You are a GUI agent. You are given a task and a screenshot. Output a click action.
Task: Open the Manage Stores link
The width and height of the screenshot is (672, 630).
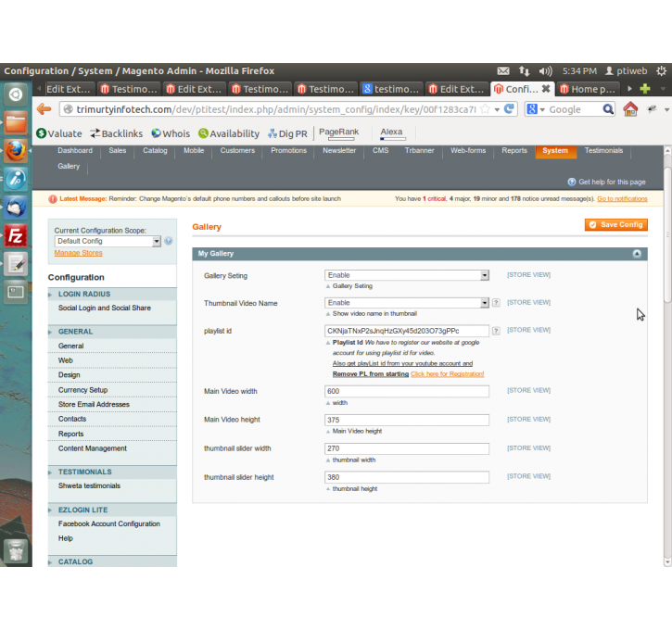(x=79, y=253)
